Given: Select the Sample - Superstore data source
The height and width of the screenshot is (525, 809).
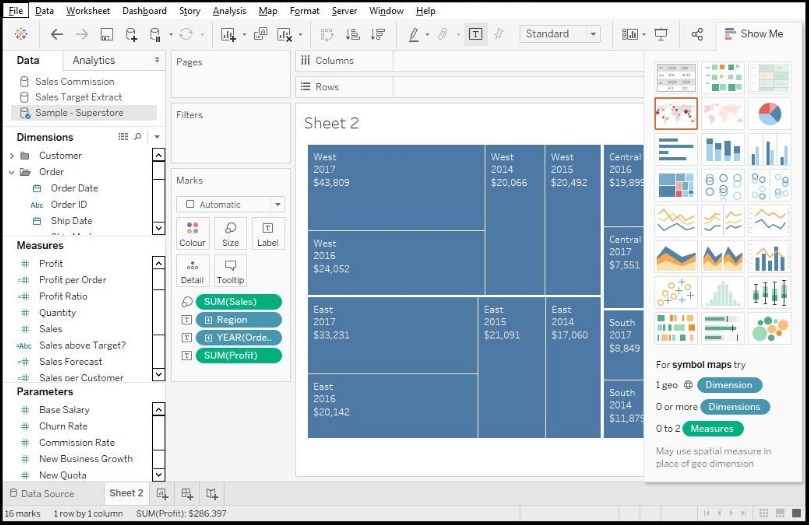Looking at the screenshot, I should pos(84,112).
